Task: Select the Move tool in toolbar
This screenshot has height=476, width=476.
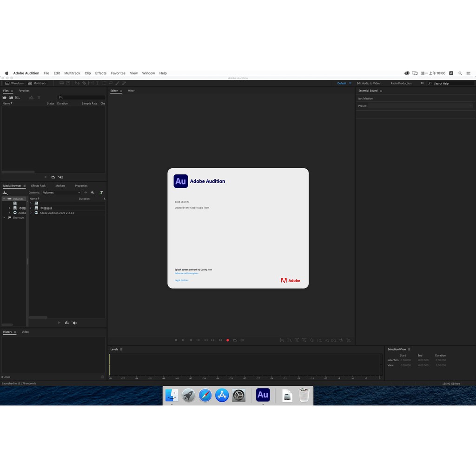Action: click(x=78, y=83)
